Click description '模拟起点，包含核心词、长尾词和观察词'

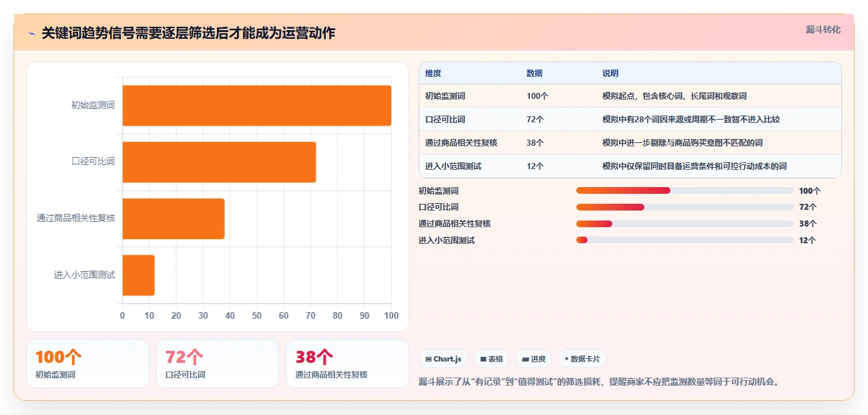click(674, 96)
